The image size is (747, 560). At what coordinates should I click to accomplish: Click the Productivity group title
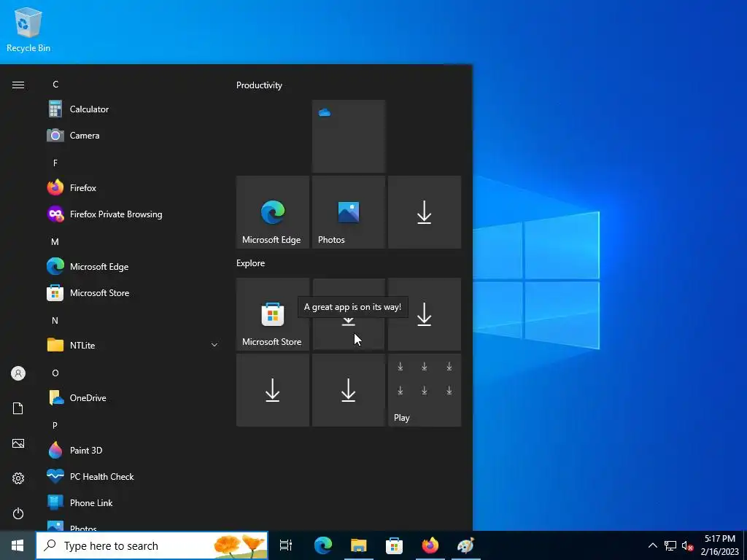(x=259, y=85)
